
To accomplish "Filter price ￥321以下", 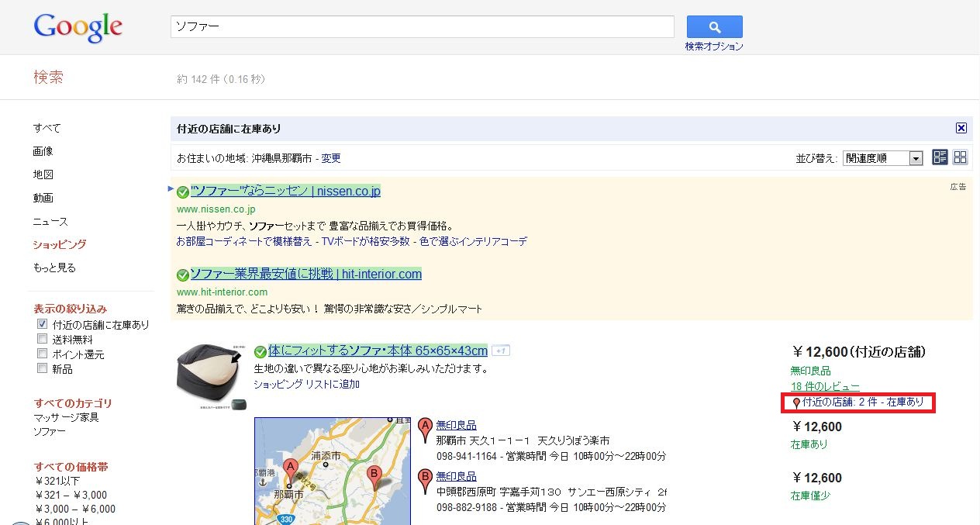I will point(57,481).
